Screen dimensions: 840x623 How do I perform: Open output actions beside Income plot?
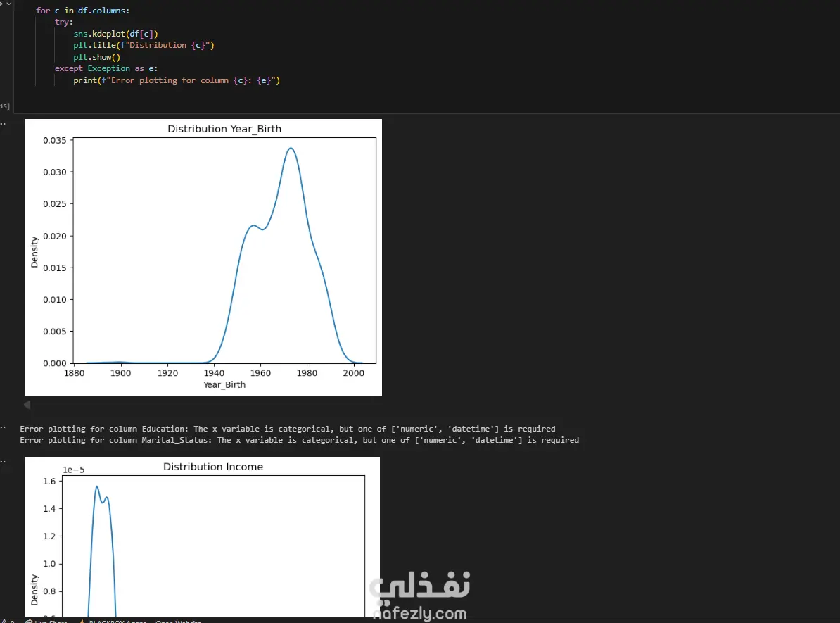[x=2, y=462]
